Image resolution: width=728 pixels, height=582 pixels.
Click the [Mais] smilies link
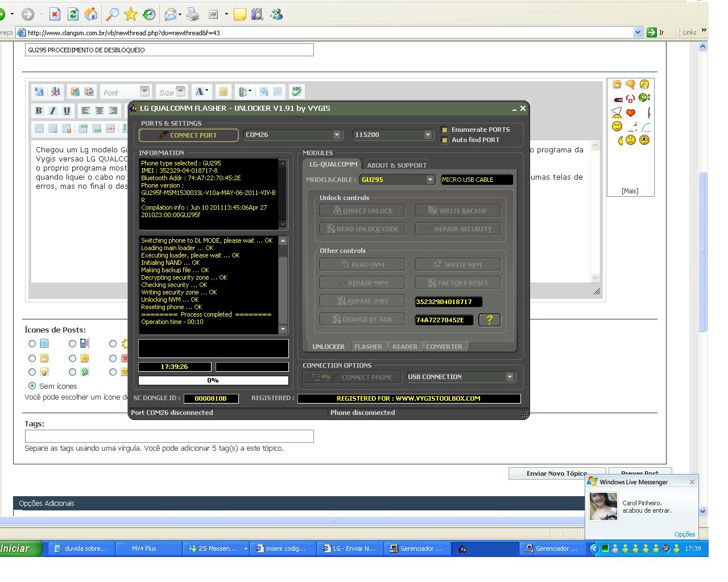[630, 191]
